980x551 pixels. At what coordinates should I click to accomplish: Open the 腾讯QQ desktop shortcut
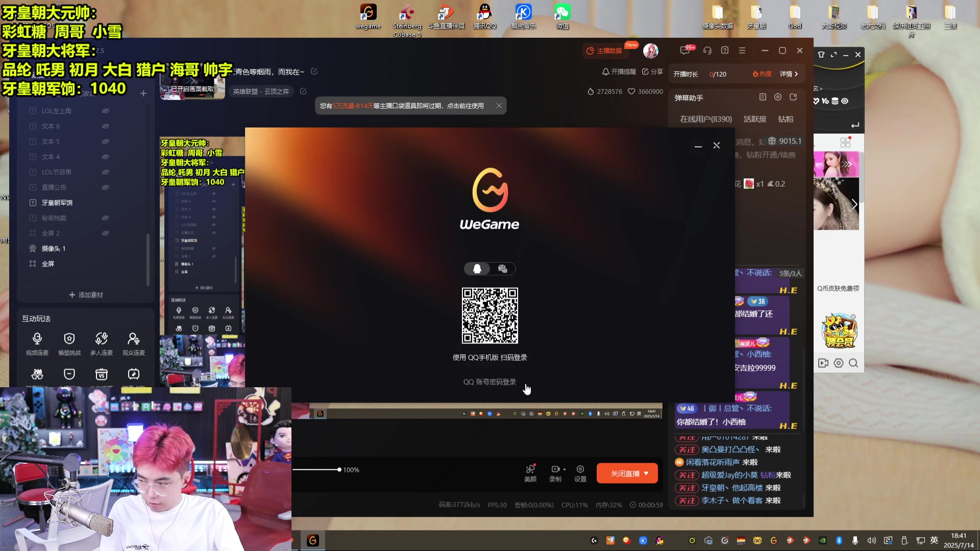point(484,17)
